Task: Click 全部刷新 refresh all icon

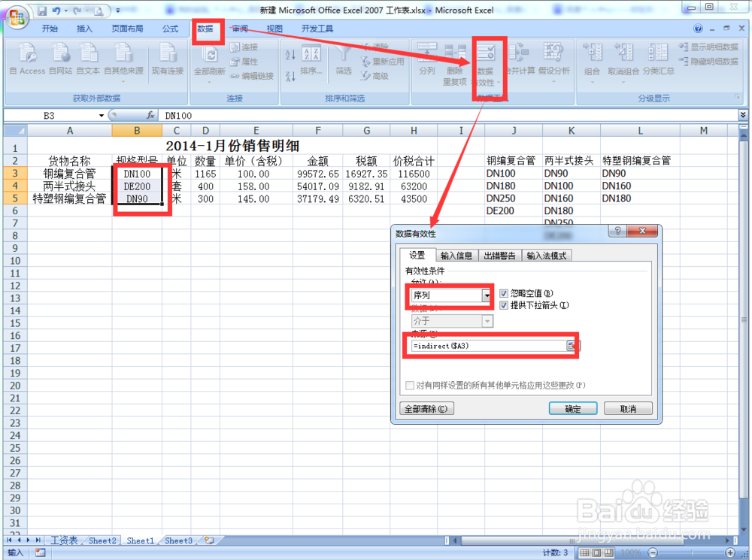Action: pos(210,62)
